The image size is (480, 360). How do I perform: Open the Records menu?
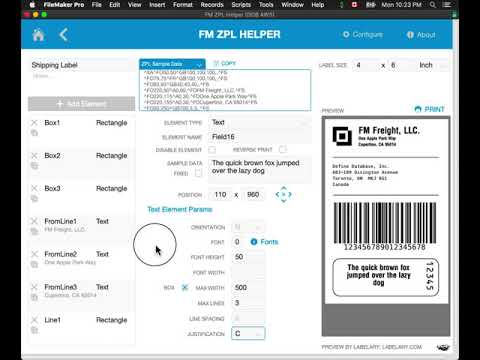coord(212,5)
